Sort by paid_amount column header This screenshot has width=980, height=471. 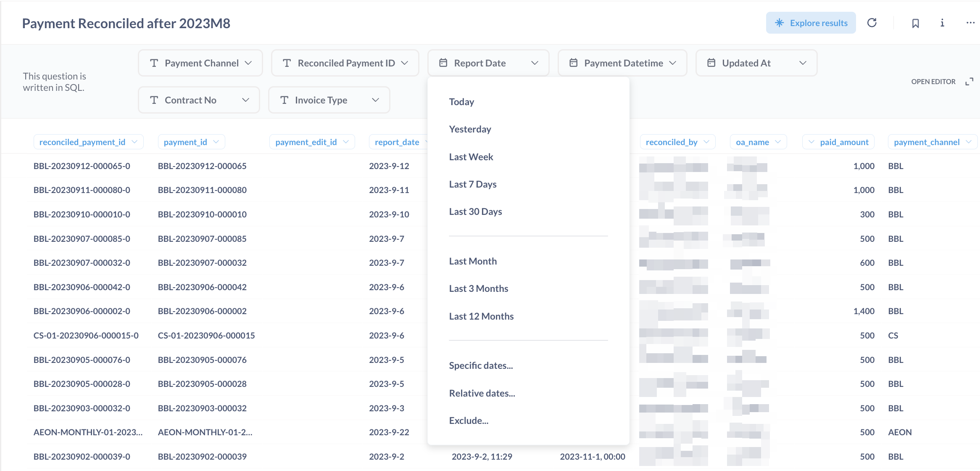pyautogui.click(x=844, y=142)
